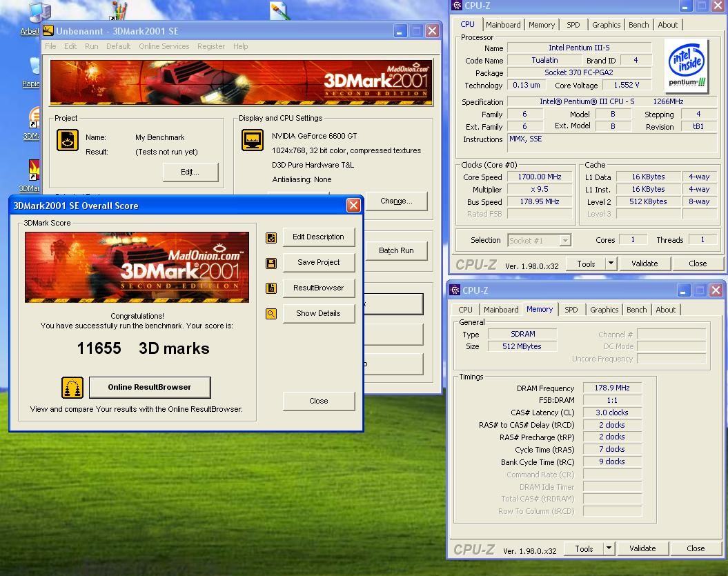This screenshot has height=576, width=728.
Task: Open the Default menu in 3DMark2001
Action: coord(118,46)
